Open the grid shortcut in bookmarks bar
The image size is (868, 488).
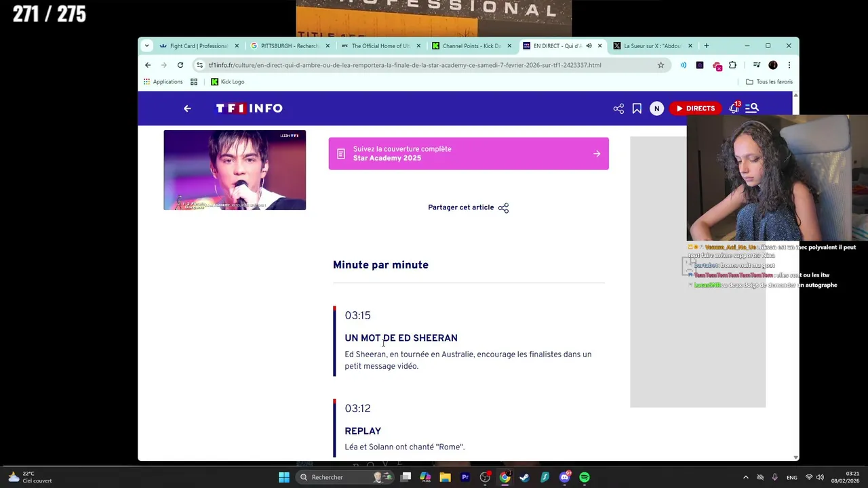194,82
